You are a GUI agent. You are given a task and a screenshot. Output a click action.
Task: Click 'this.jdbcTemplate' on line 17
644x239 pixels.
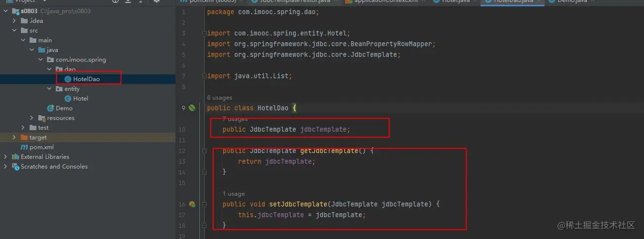[271, 215]
